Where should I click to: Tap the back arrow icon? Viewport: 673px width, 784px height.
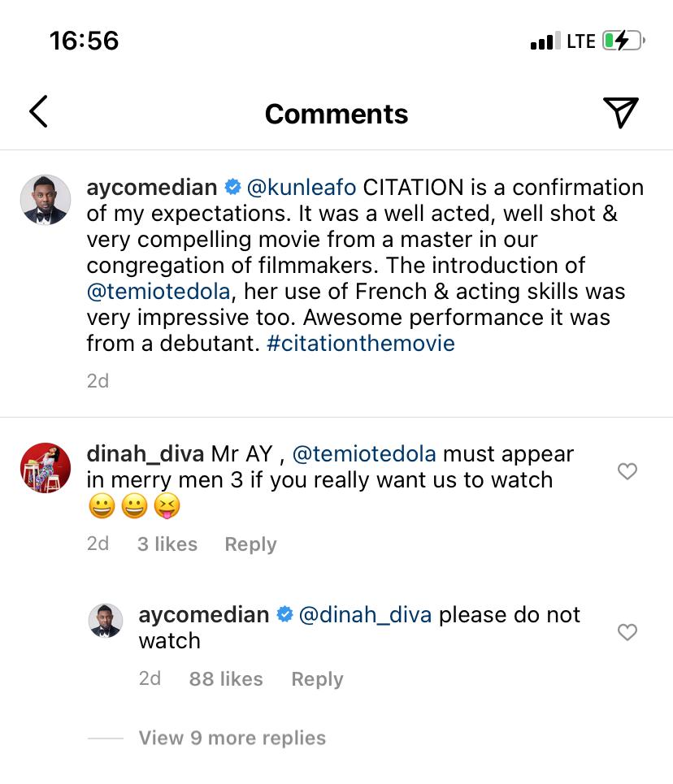tap(39, 112)
